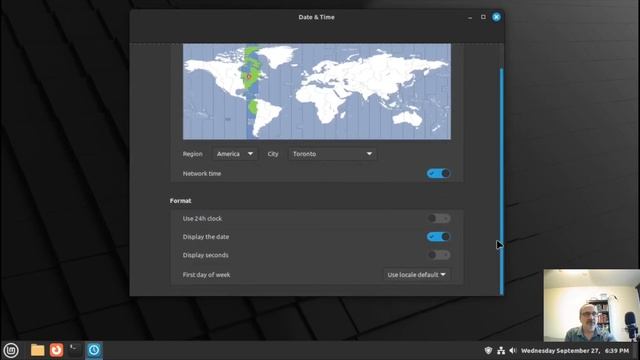Click the Date & Time title text
The height and width of the screenshot is (360, 640).
tap(316, 17)
